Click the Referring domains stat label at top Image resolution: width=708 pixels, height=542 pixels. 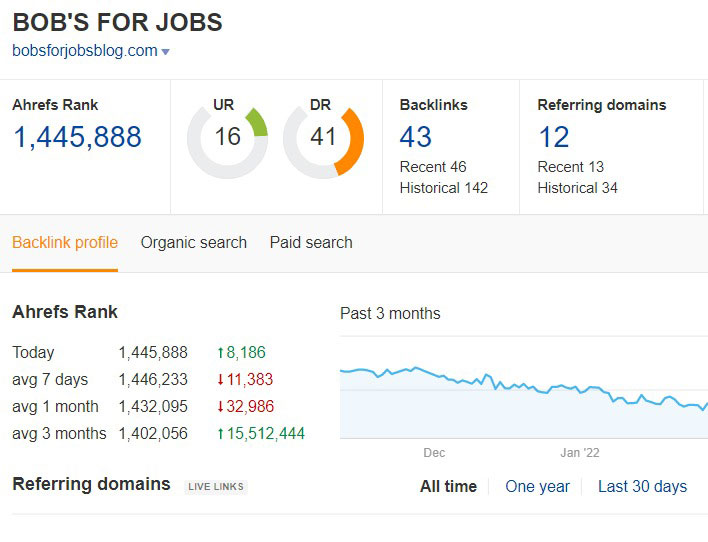click(x=602, y=105)
